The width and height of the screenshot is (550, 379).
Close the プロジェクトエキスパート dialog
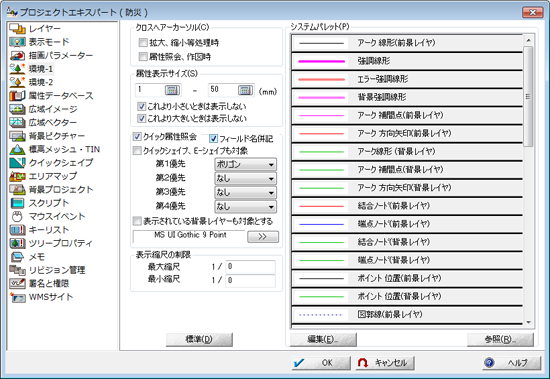coord(532,12)
